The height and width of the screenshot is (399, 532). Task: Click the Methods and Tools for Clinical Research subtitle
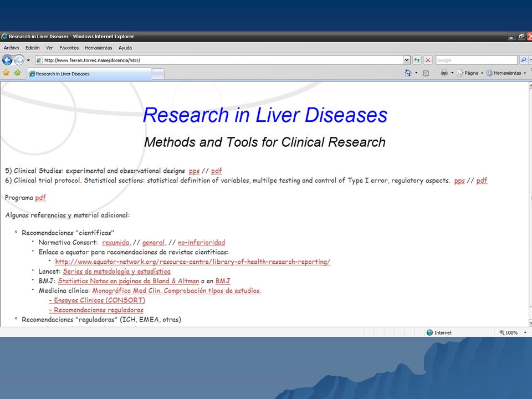pos(265,142)
